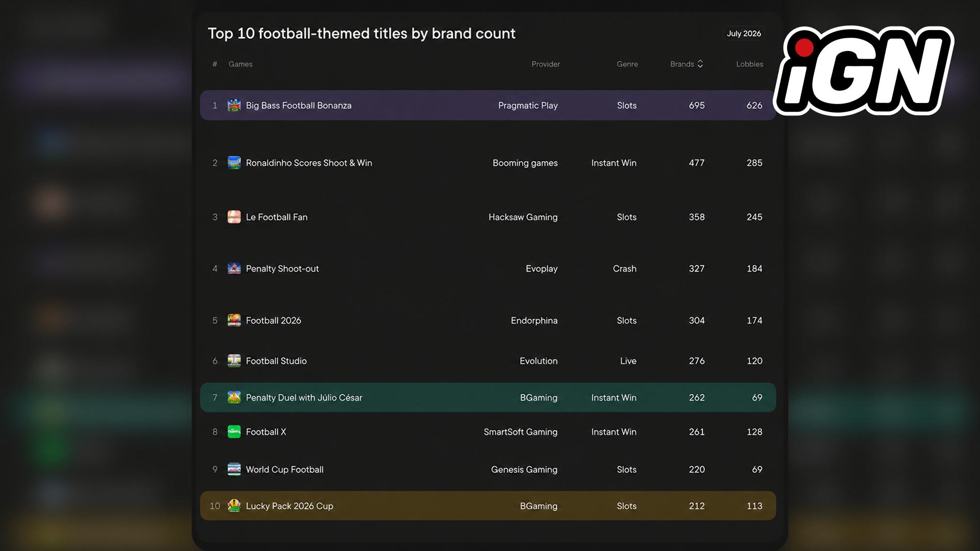980x551 pixels.
Task: Click the 477 brands value
Action: (x=697, y=163)
